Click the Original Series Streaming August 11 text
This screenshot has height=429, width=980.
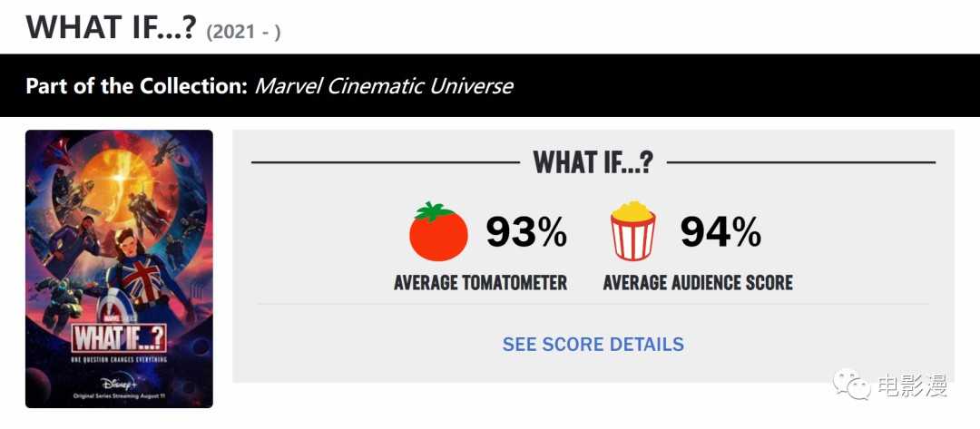click(x=119, y=396)
